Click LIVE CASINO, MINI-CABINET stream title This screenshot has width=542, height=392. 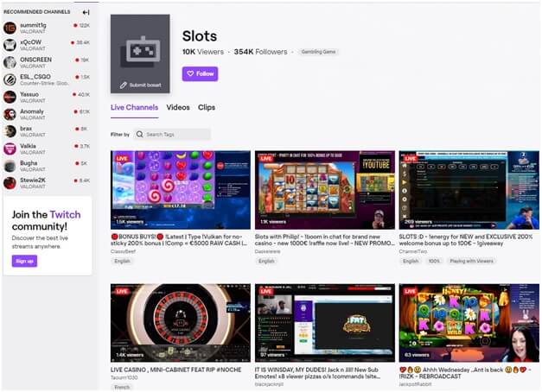coord(176,370)
